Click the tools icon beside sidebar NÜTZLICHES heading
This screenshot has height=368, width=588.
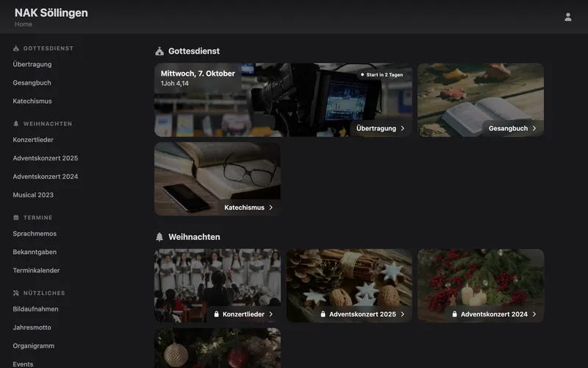point(15,293)
